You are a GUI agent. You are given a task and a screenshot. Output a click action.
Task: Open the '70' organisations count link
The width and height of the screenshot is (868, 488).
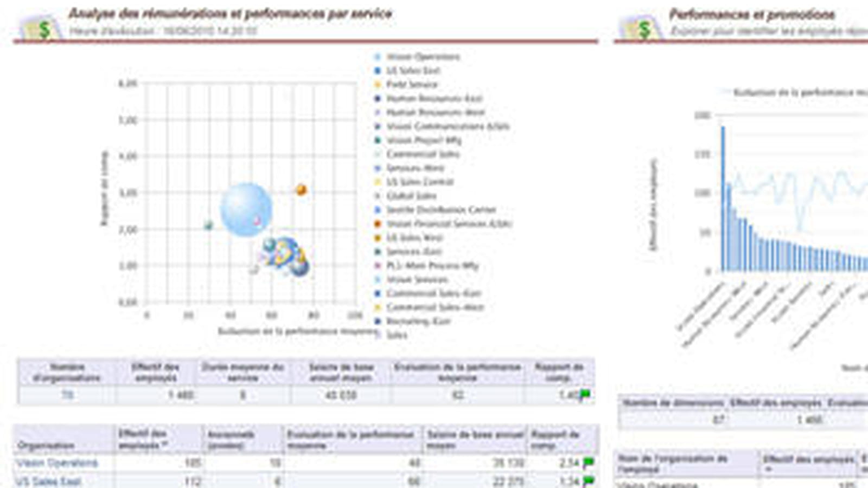coord(67,395)
